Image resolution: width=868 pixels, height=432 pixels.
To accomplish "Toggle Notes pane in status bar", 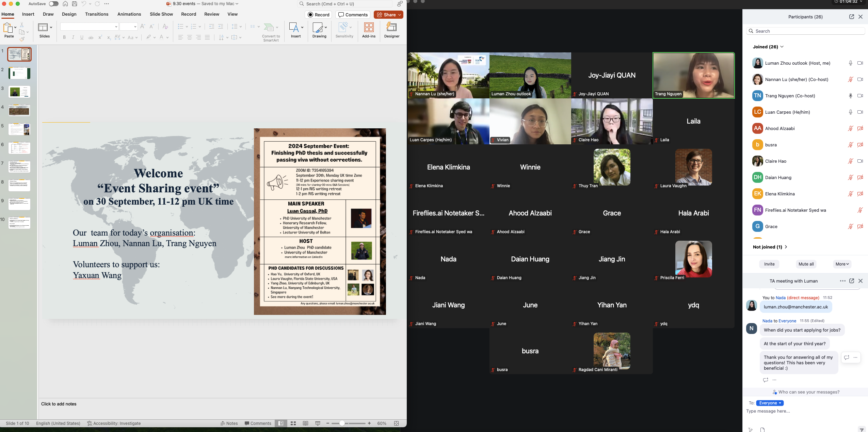I will [x=229, y=423].
